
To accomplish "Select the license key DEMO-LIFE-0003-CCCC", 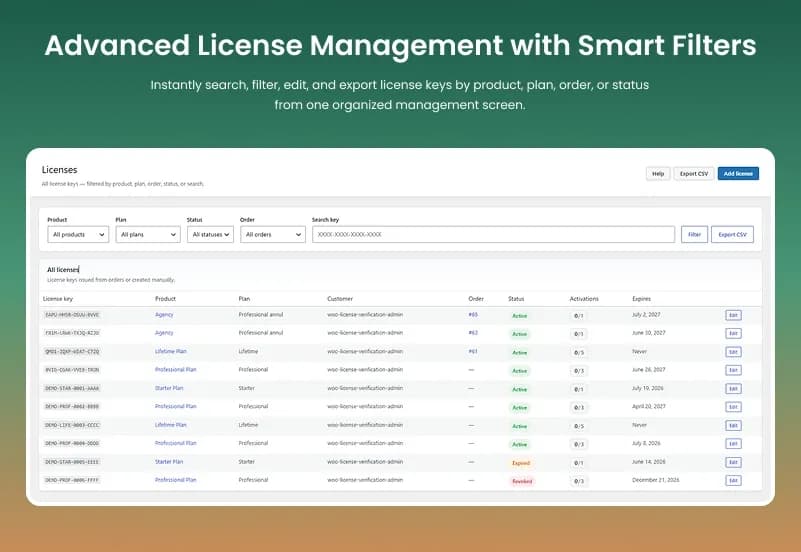I will click(72, 425).
